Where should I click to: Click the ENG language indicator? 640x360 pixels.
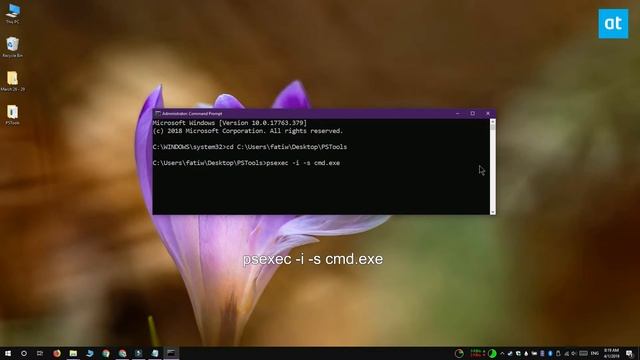coord(595,353)
